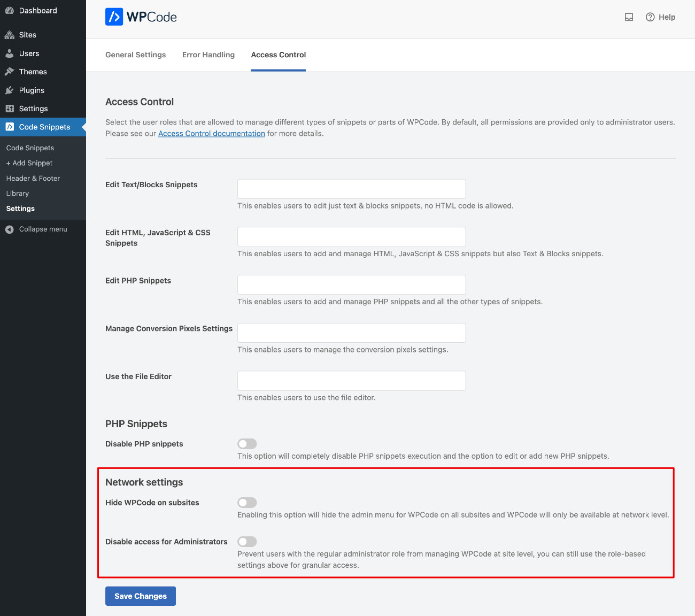Toggle Disable PHP snippets switch
Image resolution: width=695 pixels, height=616 pixels.
(x=247, y=444)
